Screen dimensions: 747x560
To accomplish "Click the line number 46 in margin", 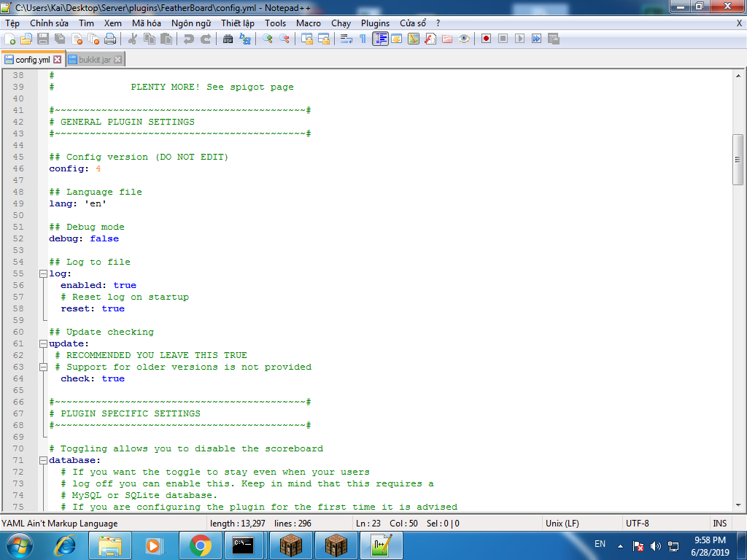I will pos(18,168).
